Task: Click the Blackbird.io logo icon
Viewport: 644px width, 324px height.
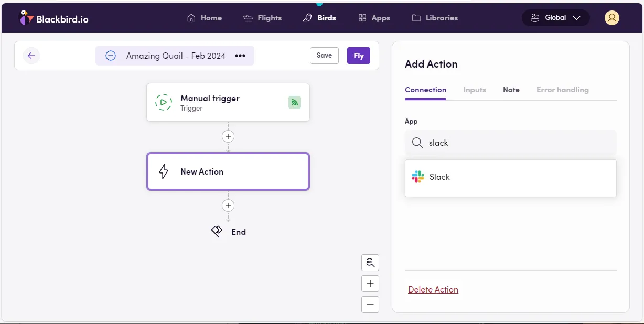Action: coord(25,17)
